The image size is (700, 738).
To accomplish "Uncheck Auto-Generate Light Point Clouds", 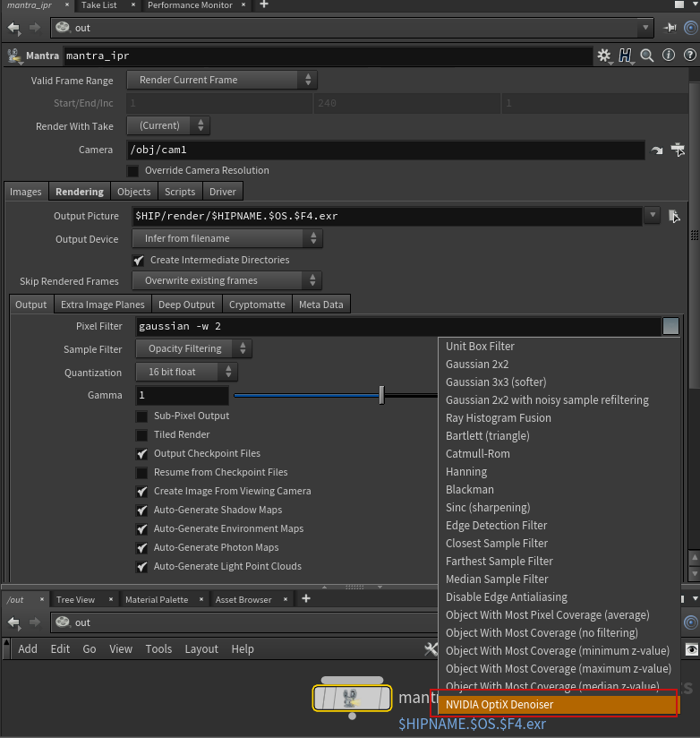I will point(141,567).
